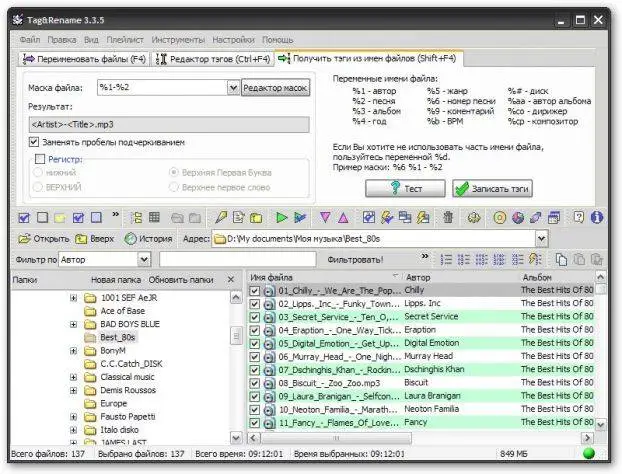Click the trash bin delete icon
The height and width of the screenshot is (474, 622).
(448, 217)
